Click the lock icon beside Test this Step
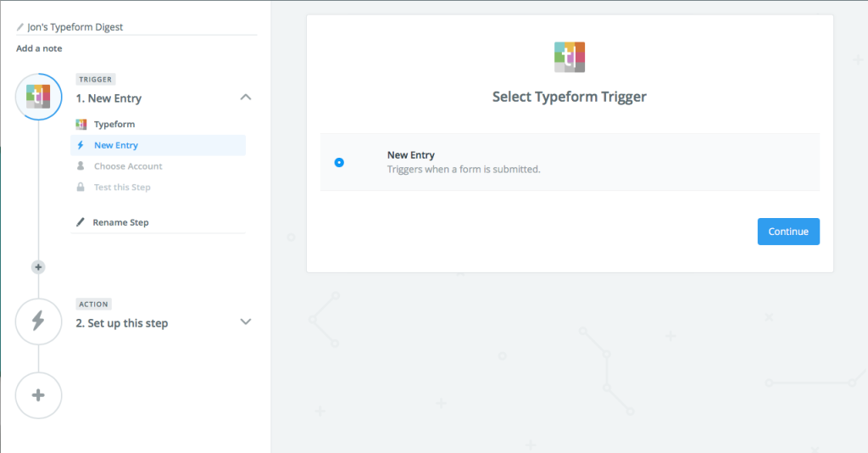Viewport: 868px width, 453px height. [81, 187]
